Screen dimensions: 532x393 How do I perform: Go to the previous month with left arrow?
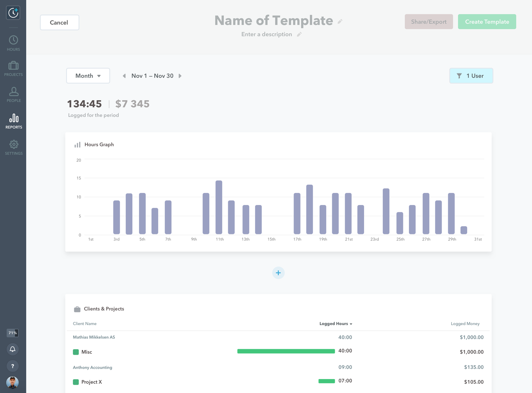coord(124,76)
